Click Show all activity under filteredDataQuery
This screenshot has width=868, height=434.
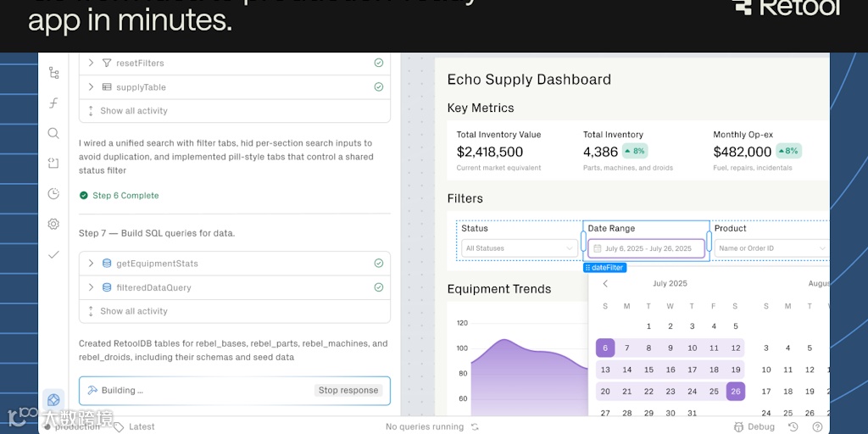point(133,311)
